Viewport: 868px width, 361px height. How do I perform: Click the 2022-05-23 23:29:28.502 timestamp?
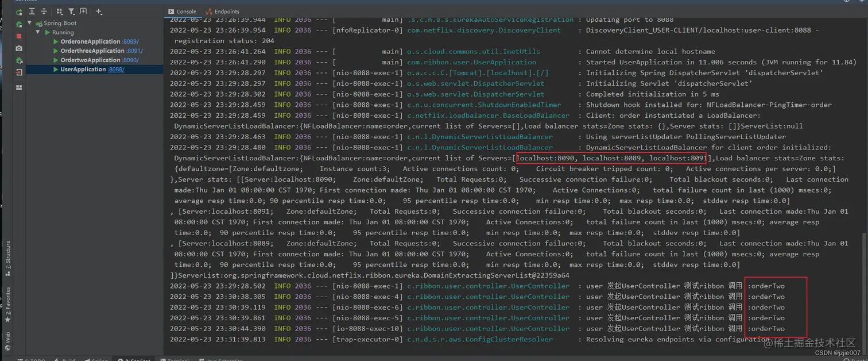pyautogui.click(x=218, y=286)
